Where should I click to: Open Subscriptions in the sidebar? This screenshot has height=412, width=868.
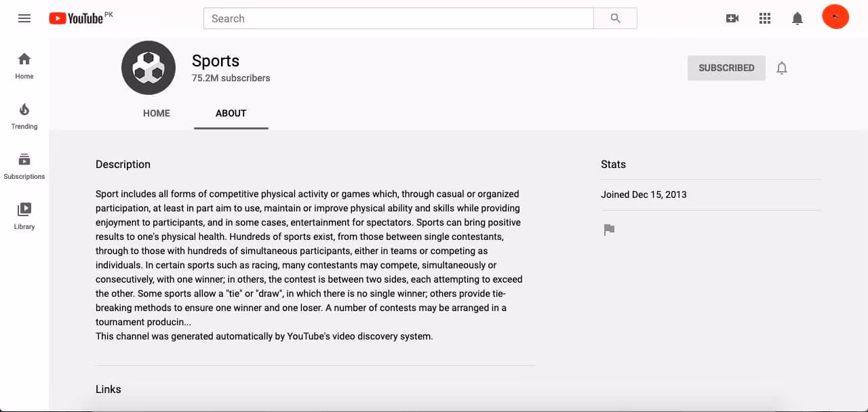(24, 166)
